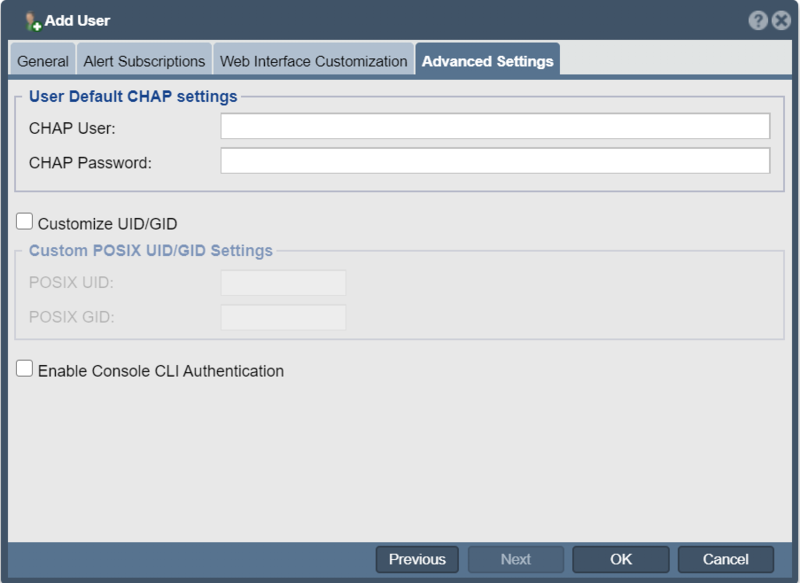Screen dimensions: 800x583
Task: Go back with the Previous button
Action: (x=417, y=560)
